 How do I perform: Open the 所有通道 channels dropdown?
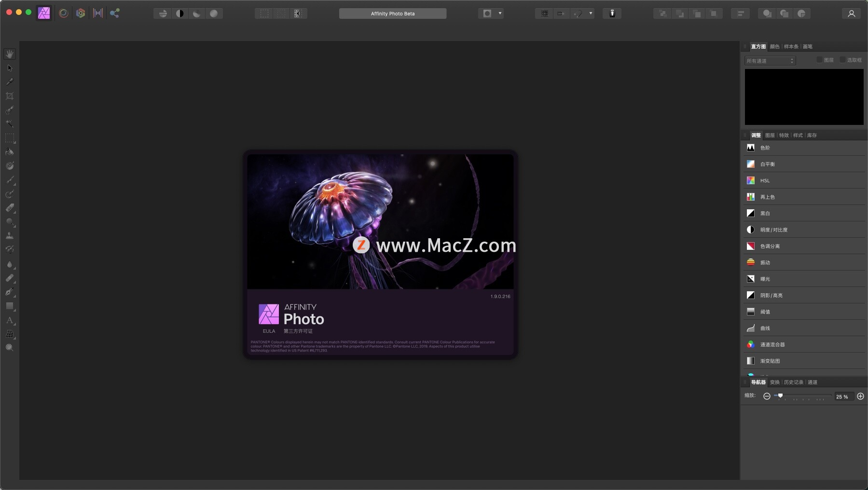[x=770, y=61]
